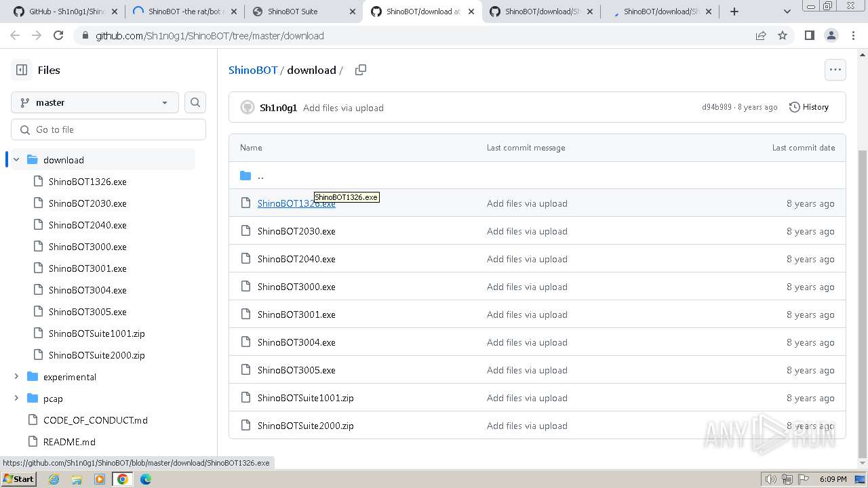This screenshot has height=488, width=868.
Task: Search files with the magnifier button
Action: tap(195, 102)
